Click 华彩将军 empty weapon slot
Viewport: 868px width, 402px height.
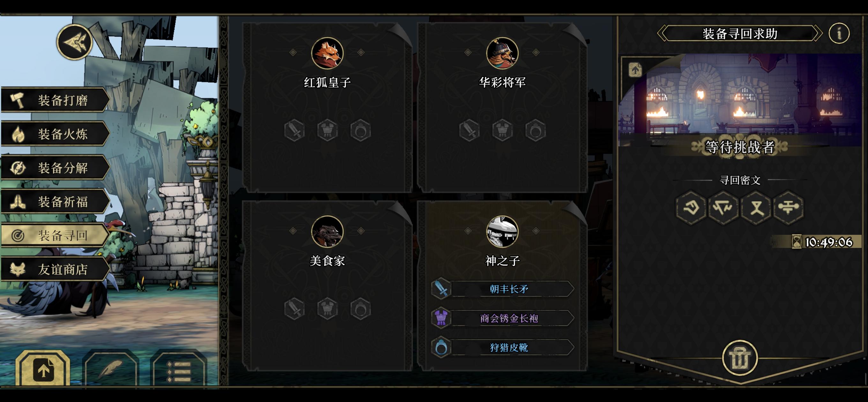(x=469, y=130)
